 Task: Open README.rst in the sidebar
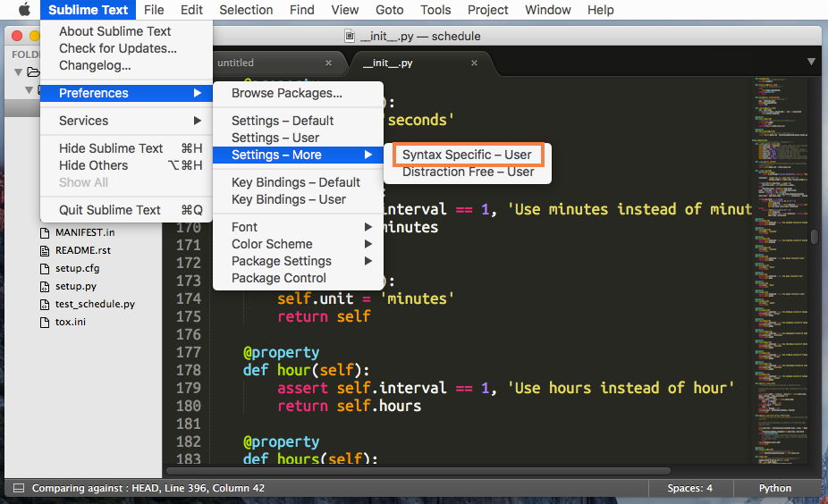83,250
